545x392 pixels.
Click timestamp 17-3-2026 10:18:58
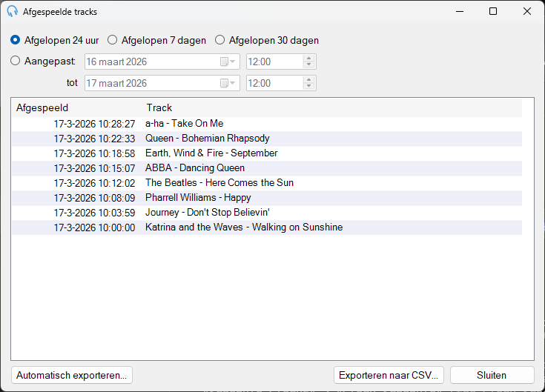(94, 153)
